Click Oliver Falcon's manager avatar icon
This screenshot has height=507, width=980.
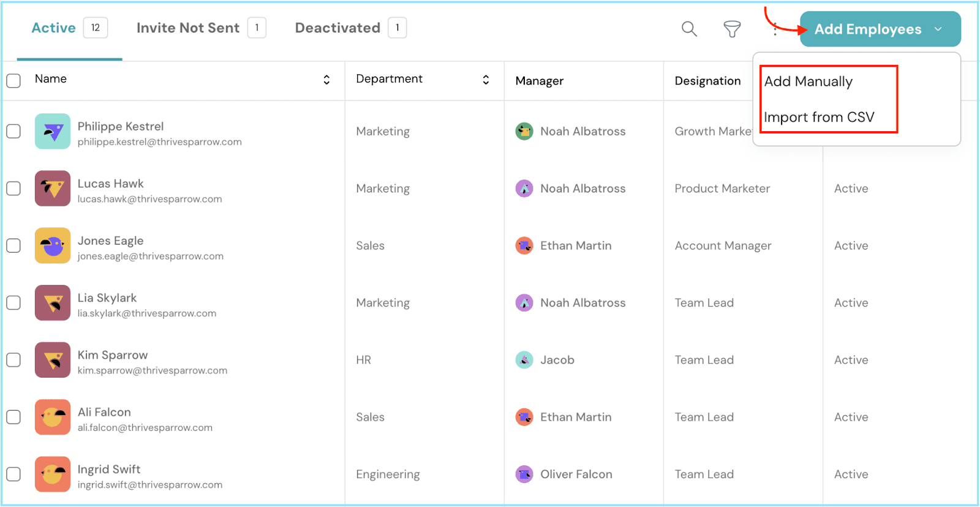tap(524, 474)
